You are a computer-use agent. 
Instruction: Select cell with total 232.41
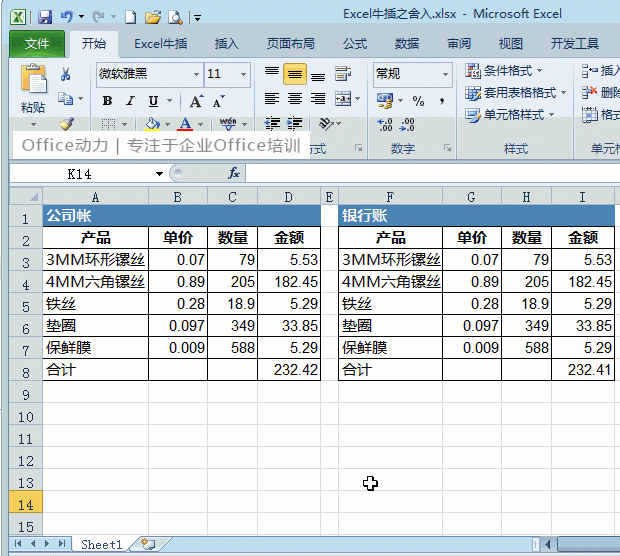pyautogui.click(x=583, y=370)
